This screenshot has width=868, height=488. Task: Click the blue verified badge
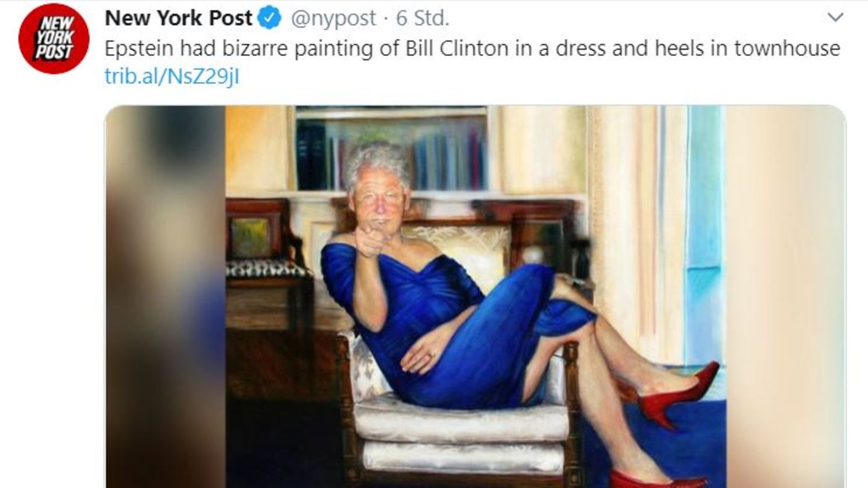(269, 19)
